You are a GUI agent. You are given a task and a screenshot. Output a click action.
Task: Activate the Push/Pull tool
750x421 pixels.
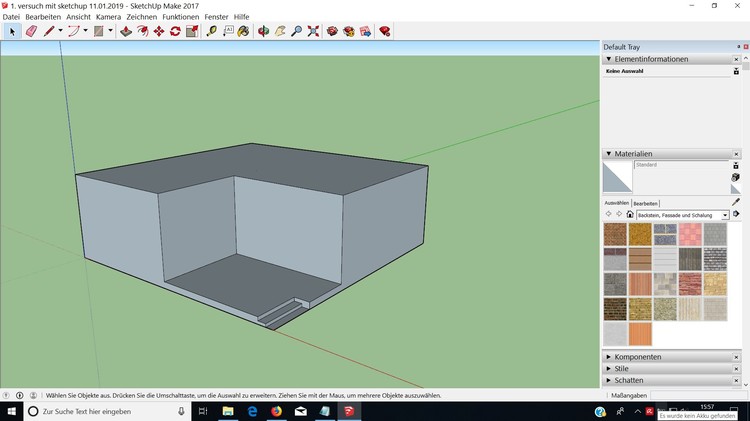[x=126, y=32]
